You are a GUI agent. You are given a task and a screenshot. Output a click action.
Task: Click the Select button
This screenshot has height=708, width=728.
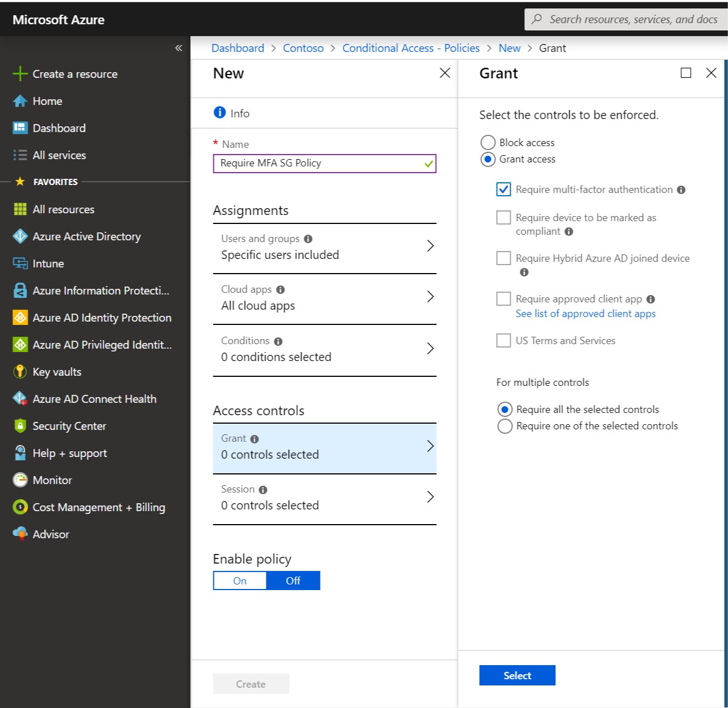click(x=517, y=675)
